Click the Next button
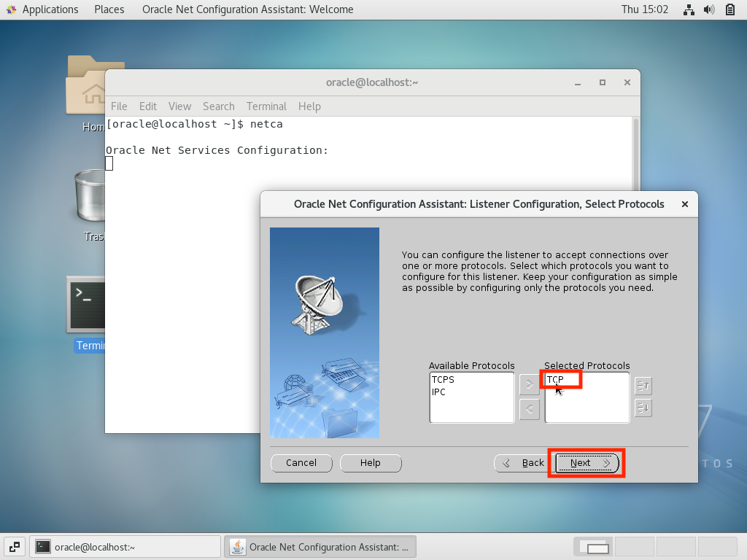This screenshot has width=747, height=560. (587, 463)
